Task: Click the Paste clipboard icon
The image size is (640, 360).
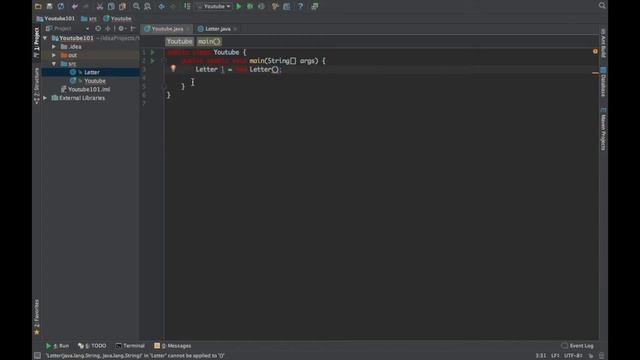Action: coord(122,6)
